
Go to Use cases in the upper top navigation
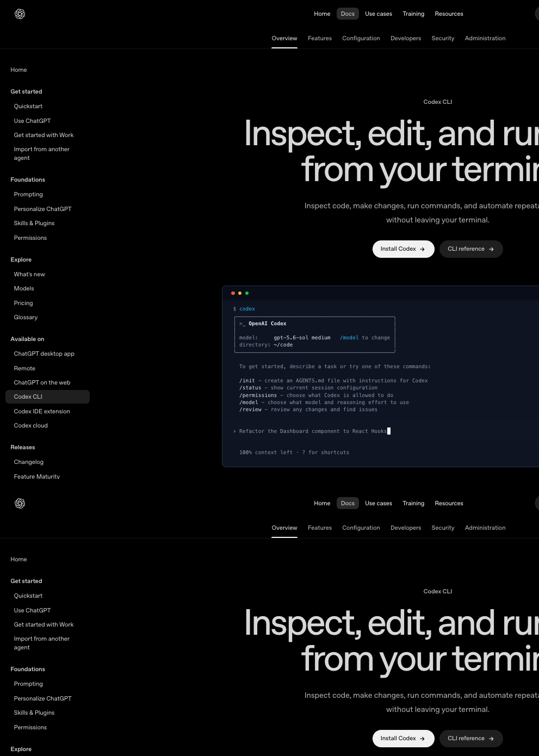tap(379, 14)
